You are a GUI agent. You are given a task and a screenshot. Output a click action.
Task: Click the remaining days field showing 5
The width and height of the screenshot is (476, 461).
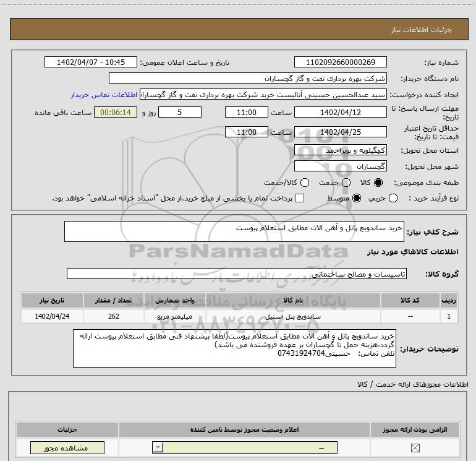[x=180, y=112]
